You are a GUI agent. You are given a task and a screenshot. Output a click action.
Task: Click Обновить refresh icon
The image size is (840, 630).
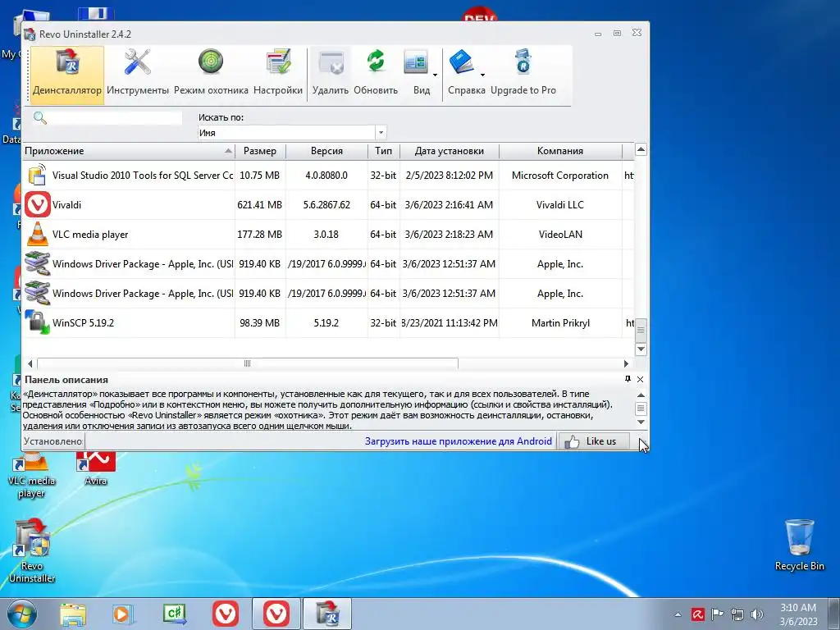(376, 62)
